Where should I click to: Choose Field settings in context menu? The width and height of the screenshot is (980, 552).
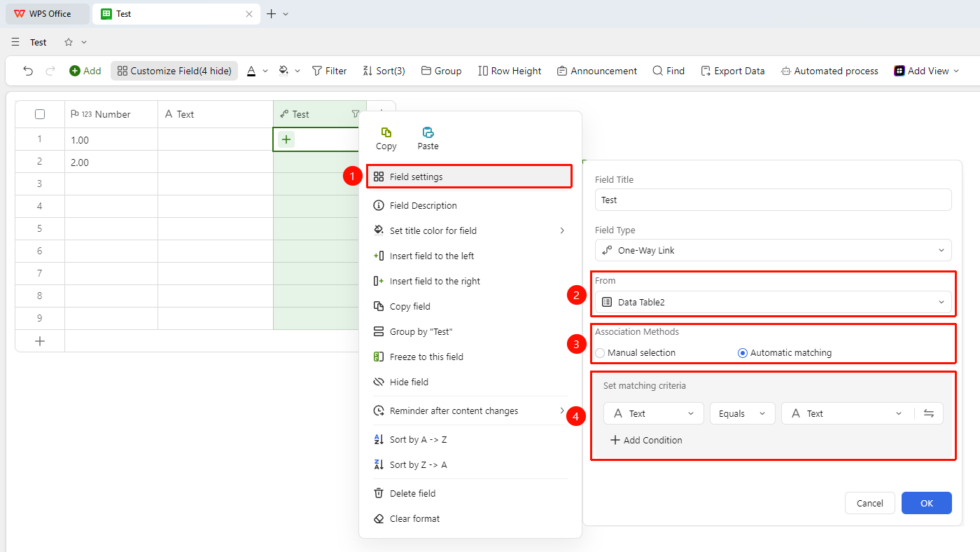click(x=469, y=177)
